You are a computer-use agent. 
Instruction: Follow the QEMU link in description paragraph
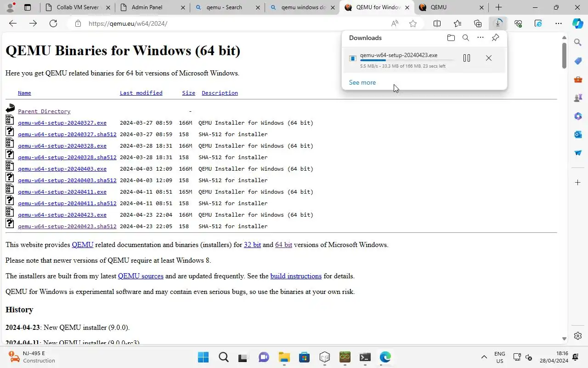click(x=83, y=245)
